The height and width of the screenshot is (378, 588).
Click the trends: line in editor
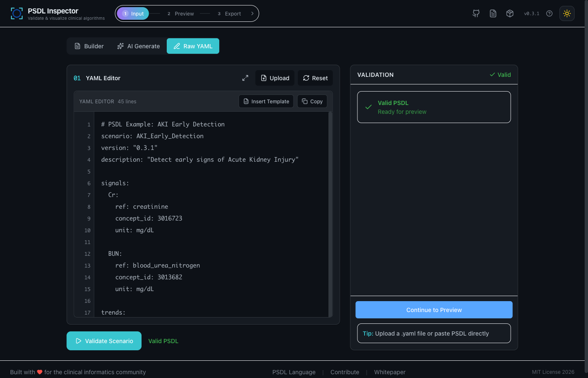pos(113,312)
